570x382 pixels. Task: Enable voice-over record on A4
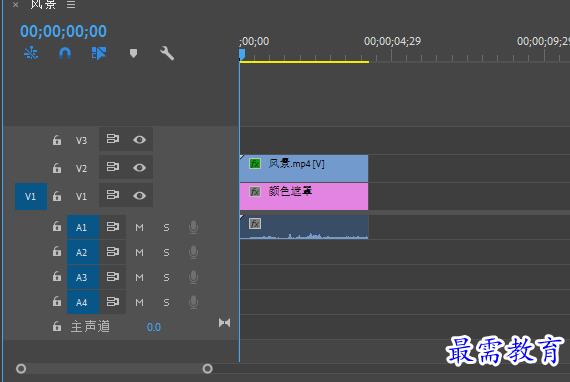pyautogui.click(x=193, y=302)
